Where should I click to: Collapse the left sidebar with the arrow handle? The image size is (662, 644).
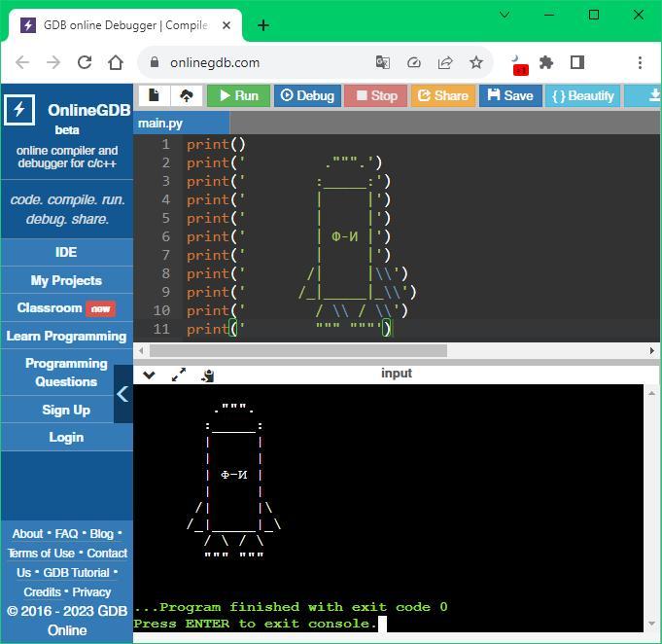122,394
